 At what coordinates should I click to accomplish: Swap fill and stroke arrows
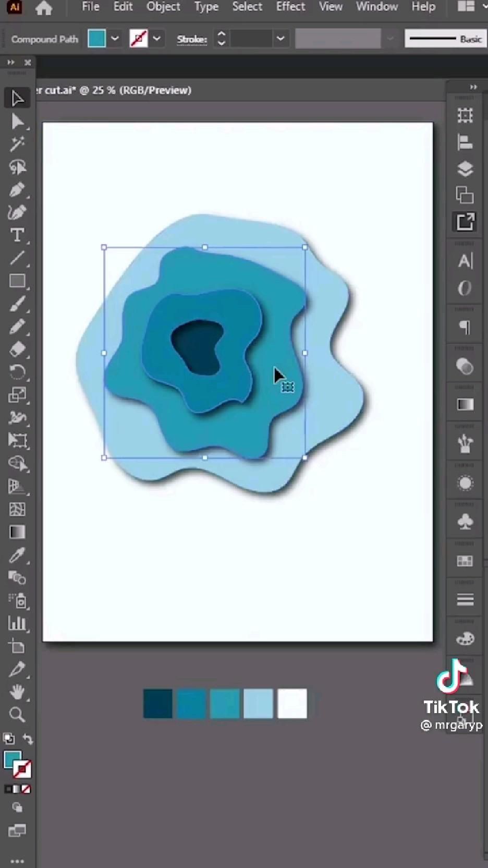[27, 739]
